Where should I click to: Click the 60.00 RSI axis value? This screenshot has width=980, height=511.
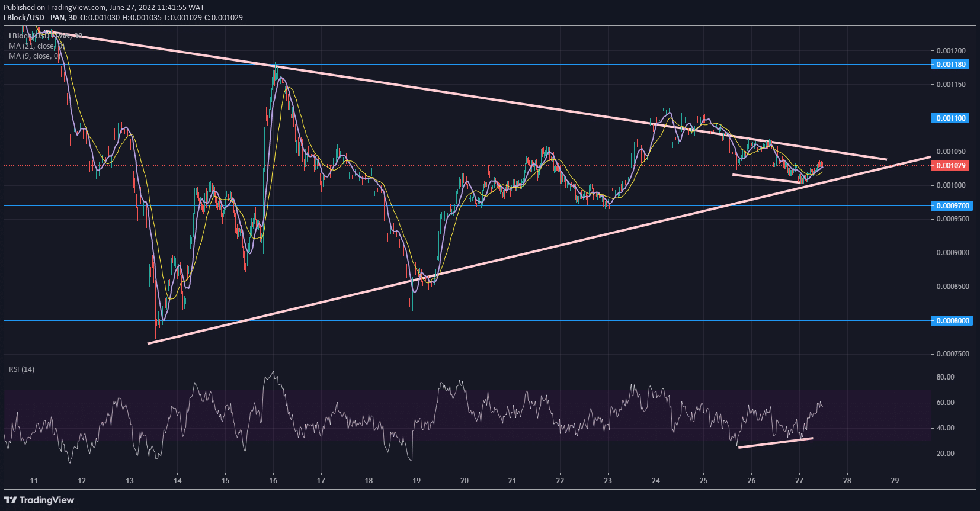coord(945,403)
